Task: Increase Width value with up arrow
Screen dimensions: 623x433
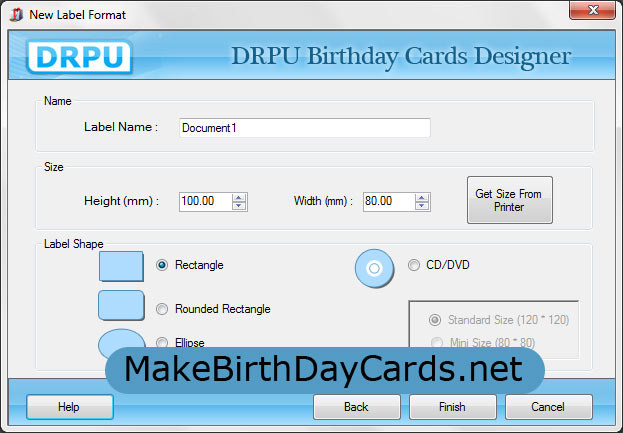Action: 422,197
